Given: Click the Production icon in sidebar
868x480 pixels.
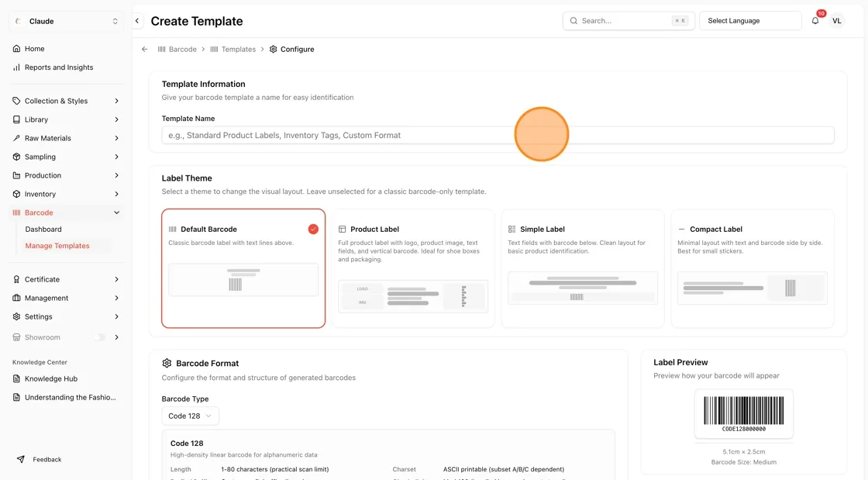Looking at the screenshot, I should 16,175.
